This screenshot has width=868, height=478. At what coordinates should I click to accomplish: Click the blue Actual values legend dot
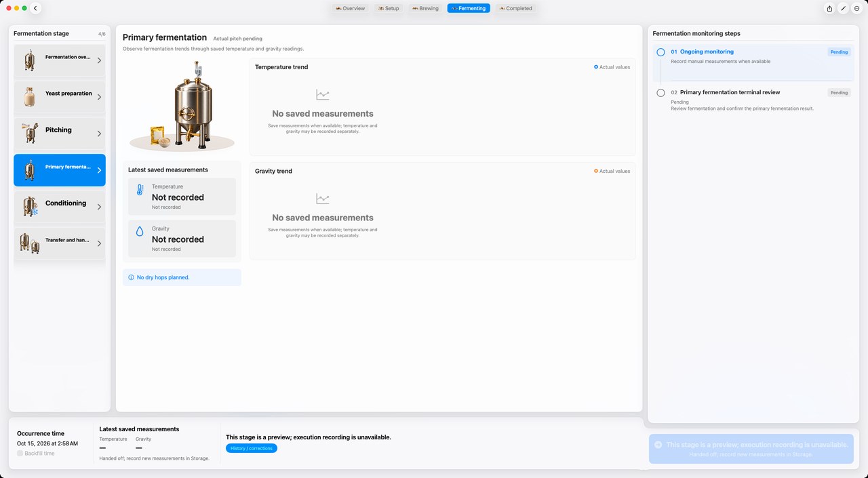coord(596,67)
